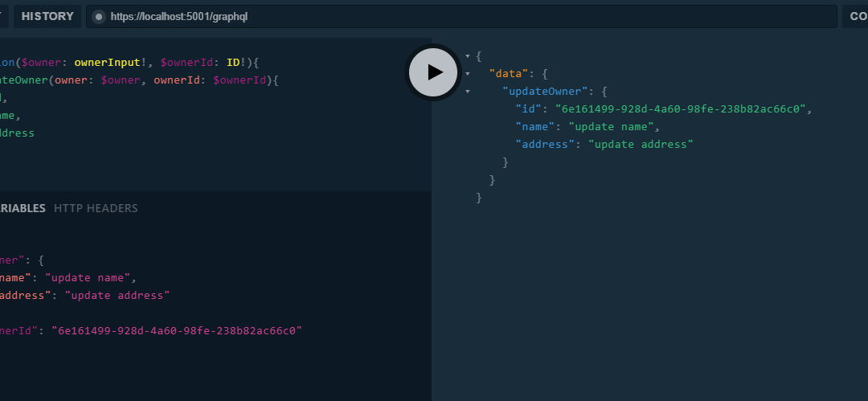
Task: Click the ownerId GUID value in variables
Action: [x=176, y=330]
